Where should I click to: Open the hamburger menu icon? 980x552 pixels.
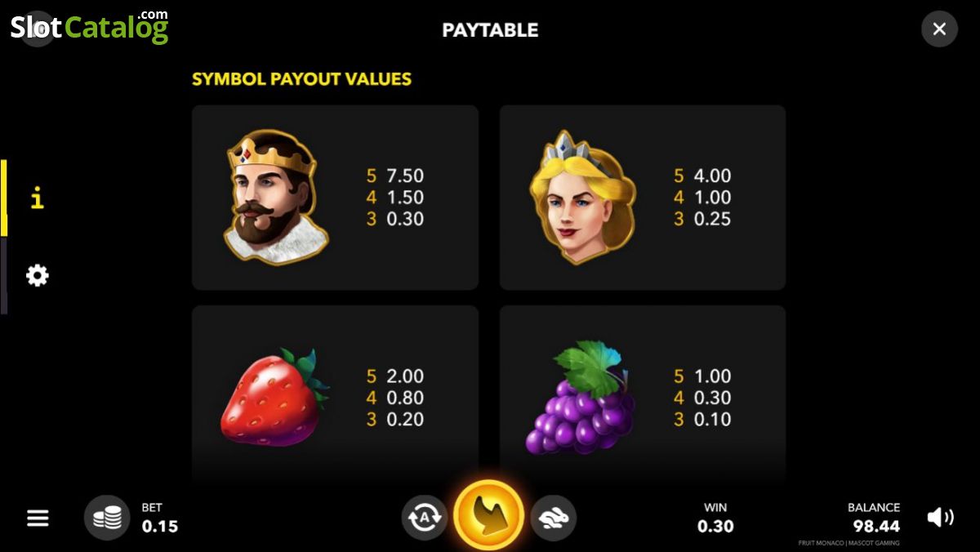38,518
